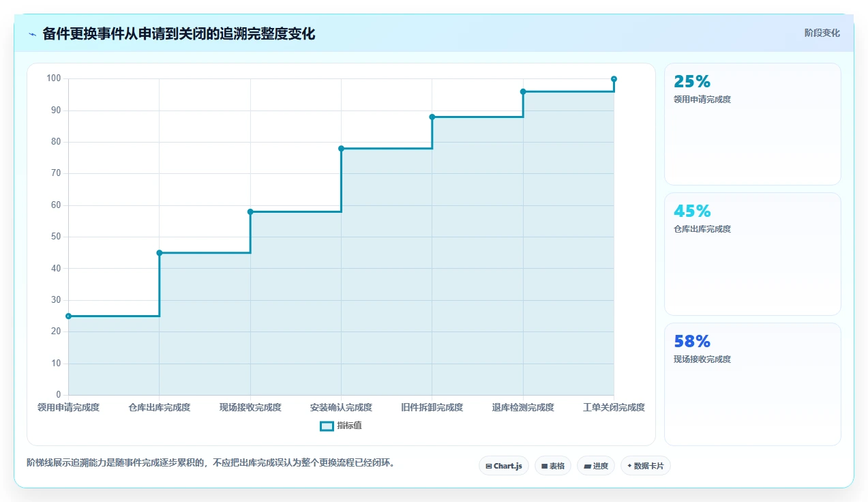The width and height of the screenshot is (868, 502).
Task: Click the Chart.js tag pill
Action: pyautogui.click(x=504, y=466)
